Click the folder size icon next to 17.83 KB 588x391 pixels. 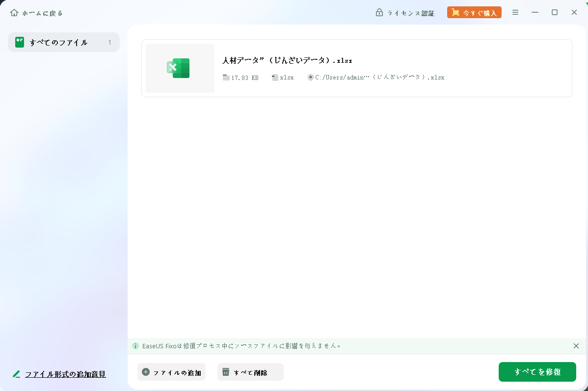[x=226, y=78]
